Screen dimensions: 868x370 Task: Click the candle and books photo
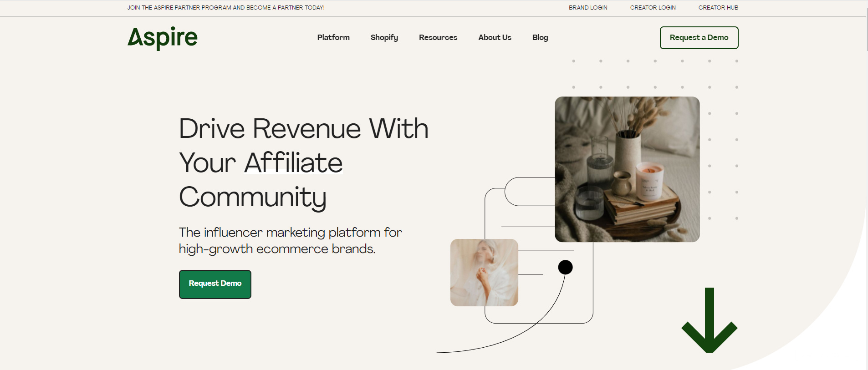pos(627,169)
